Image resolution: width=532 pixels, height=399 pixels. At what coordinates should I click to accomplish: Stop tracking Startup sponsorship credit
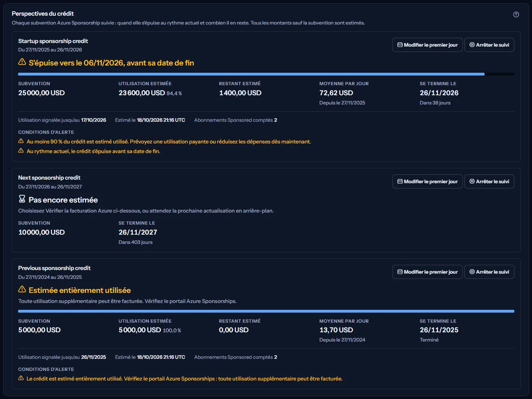(489, 45)
